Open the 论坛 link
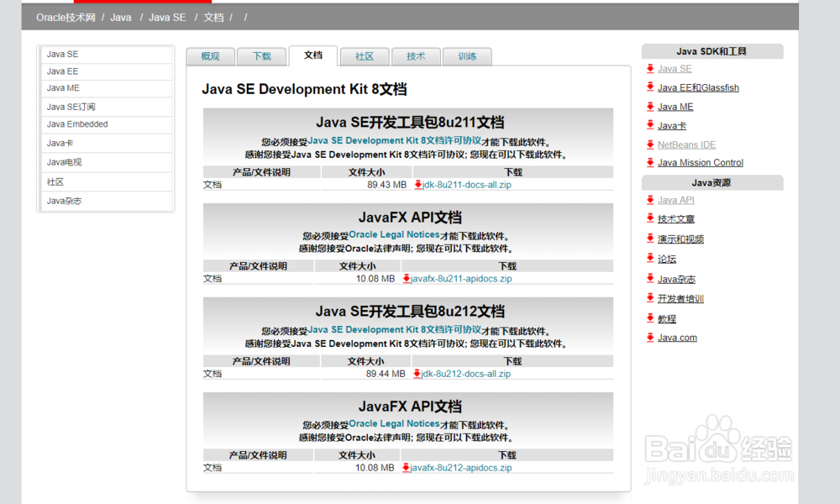 click(666, 259)
